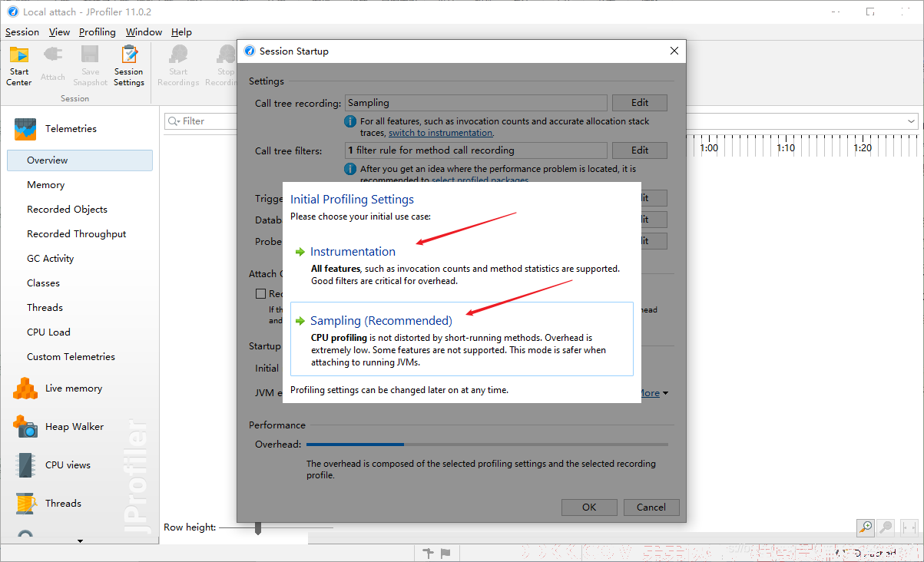Viewport: 924px width, 562px height.
Task: Click Edit for Call tree filters
Action: [640, 150]
